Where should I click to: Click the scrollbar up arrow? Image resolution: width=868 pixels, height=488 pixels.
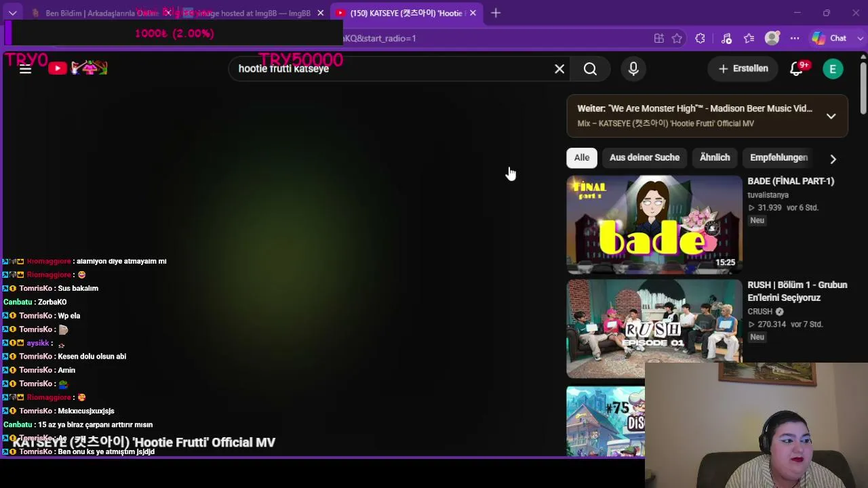863,57
